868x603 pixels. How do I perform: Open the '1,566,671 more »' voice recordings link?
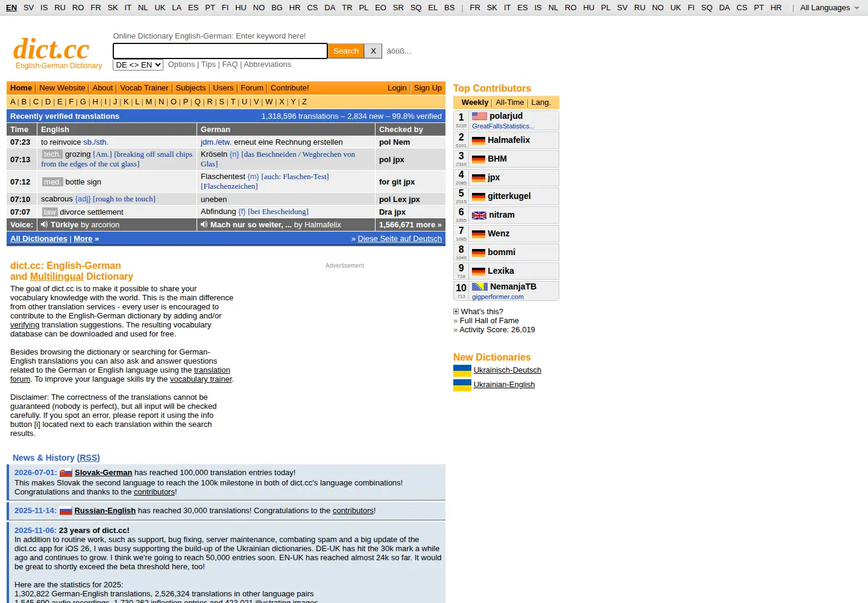(410, 225)
